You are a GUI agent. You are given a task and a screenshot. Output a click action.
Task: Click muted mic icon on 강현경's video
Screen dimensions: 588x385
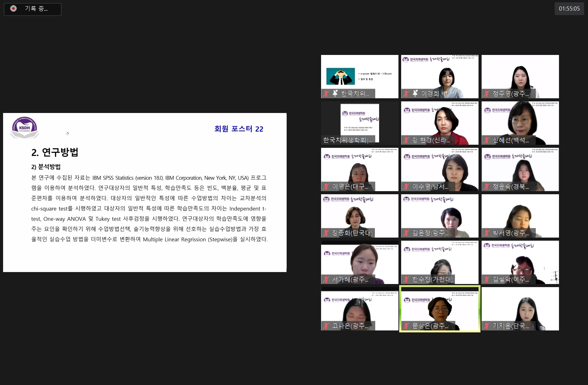406,140
